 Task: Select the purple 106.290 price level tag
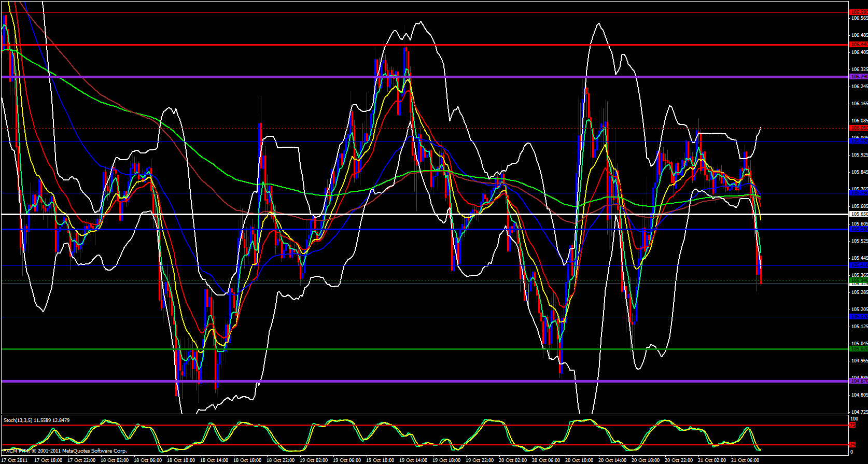pyautogui.click(x=859, y=77)
